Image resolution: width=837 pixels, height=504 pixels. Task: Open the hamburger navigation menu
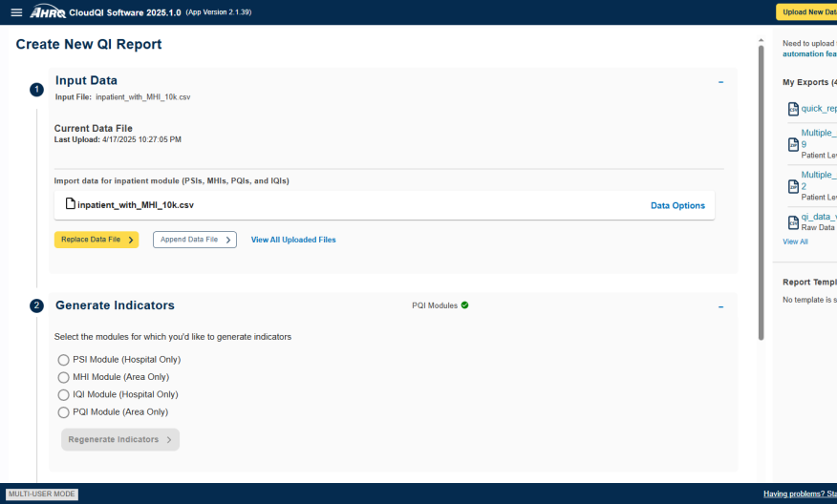tap(16, 12)
